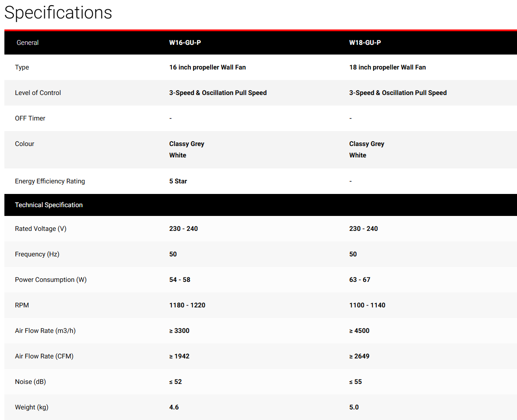The height and width of the screenshot is (420, 517).
Task: Click the '≤ 52' noise value
Action: (x=175, y=382)
